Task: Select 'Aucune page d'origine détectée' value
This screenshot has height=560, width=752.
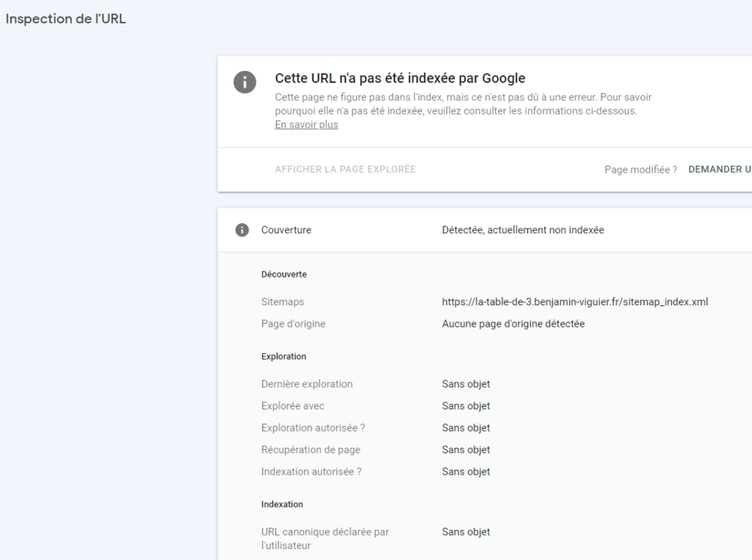Action: (x=513, y=324)
